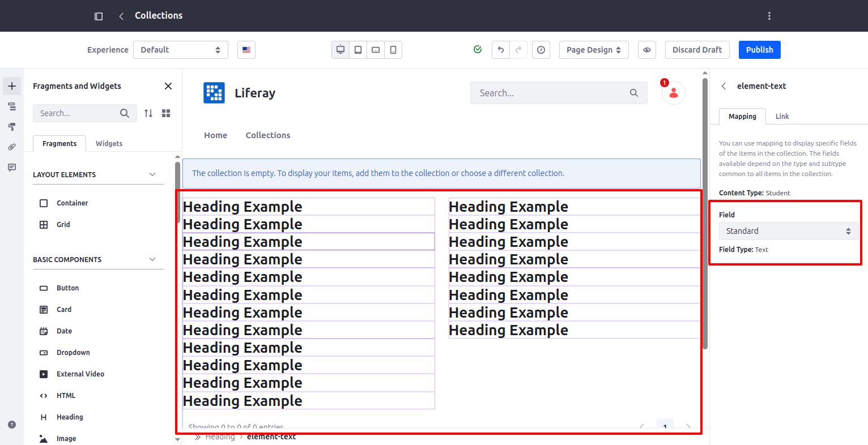This screenshot has width=868, height=445.
Task: Open the user avatar menu
Action: (674, 93)
